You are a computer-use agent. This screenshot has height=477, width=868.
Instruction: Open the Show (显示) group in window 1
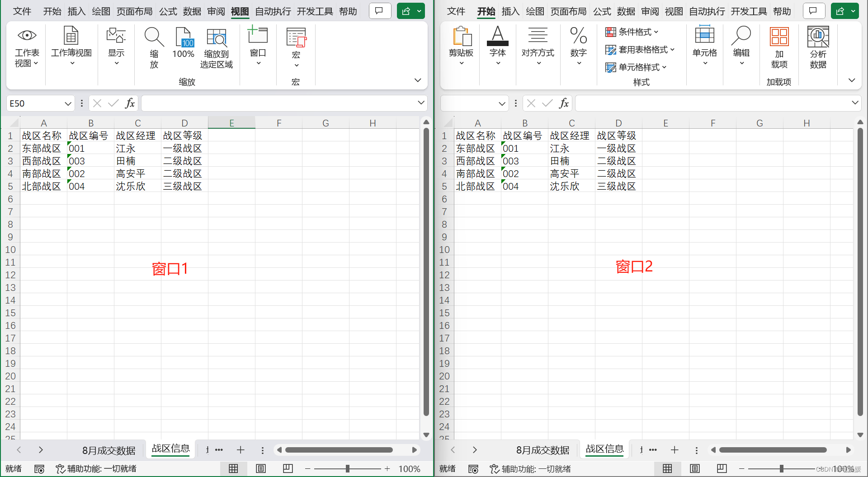(x=116, y=47)
